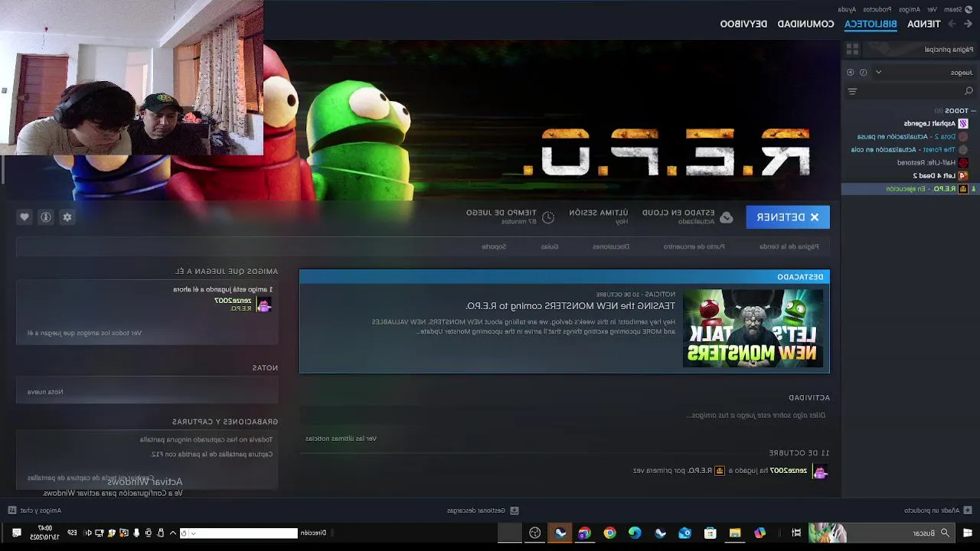Screen dimensions: 980x551
Task: Select Half-Life: Restored in the game list
Action: [933, 162]
